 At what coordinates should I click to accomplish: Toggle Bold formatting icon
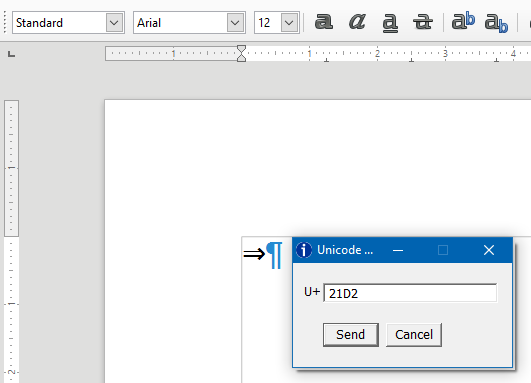(x=324, y=22)
